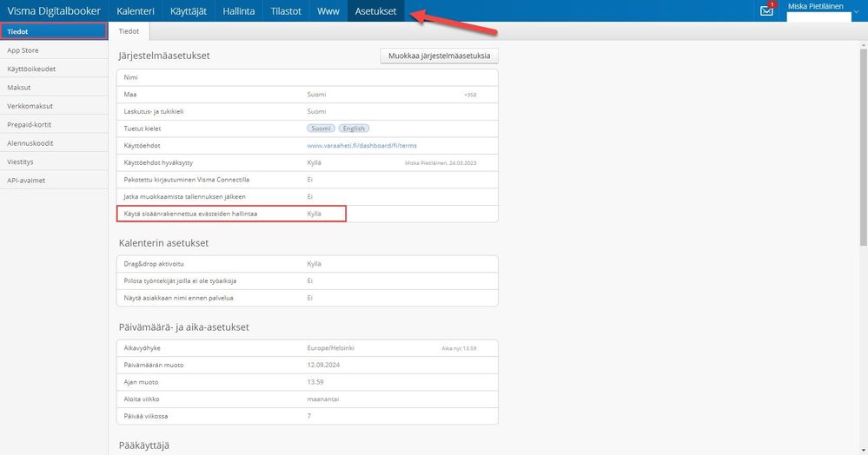Click the Asetukset menu item
This screenshot has width=868, height=455.
[375, 10]
